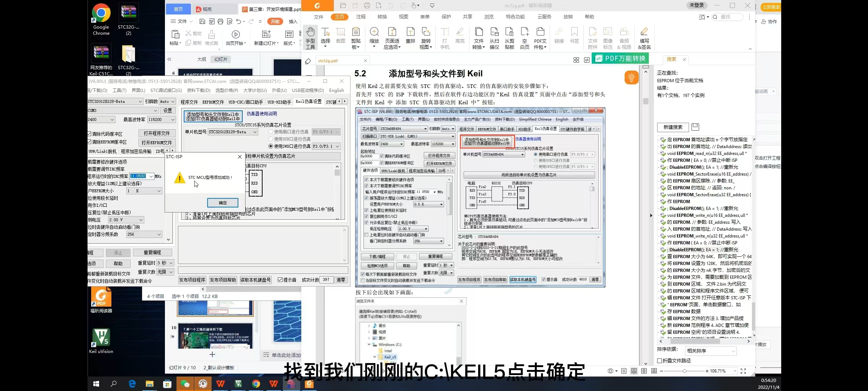Image resolution: width=868 pixels, height=391 pixels.
Task: Click the orange lightbulb tip icon
Action: coord(631,77)
